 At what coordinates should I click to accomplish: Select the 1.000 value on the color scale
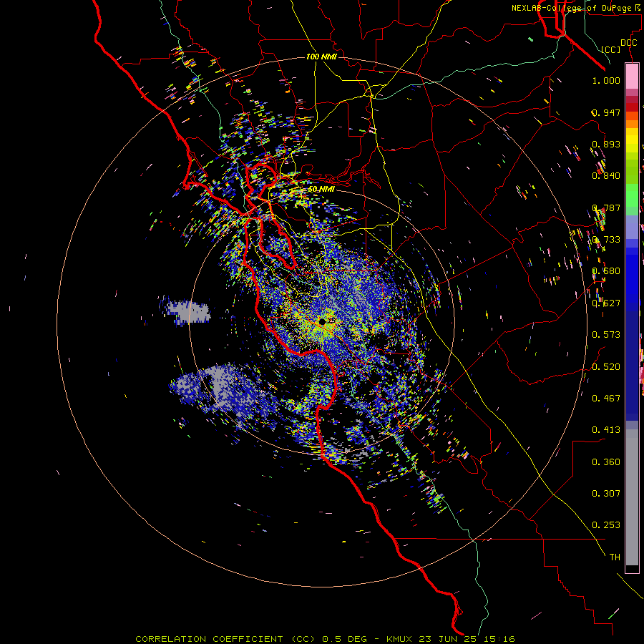pyautogui.click(x=606, y=80)
